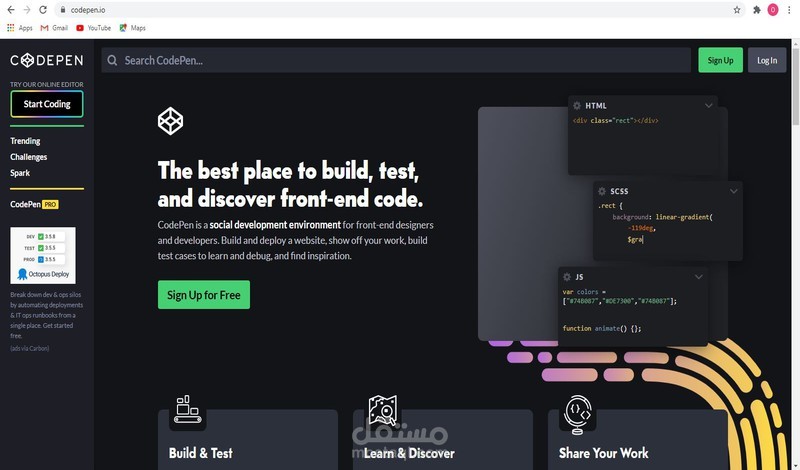Open CodePen PRO link

click(x=34, y=204)
